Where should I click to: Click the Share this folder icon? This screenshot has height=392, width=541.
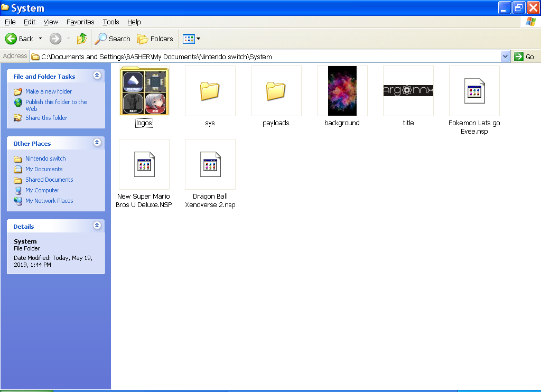[x=18, y=118]
